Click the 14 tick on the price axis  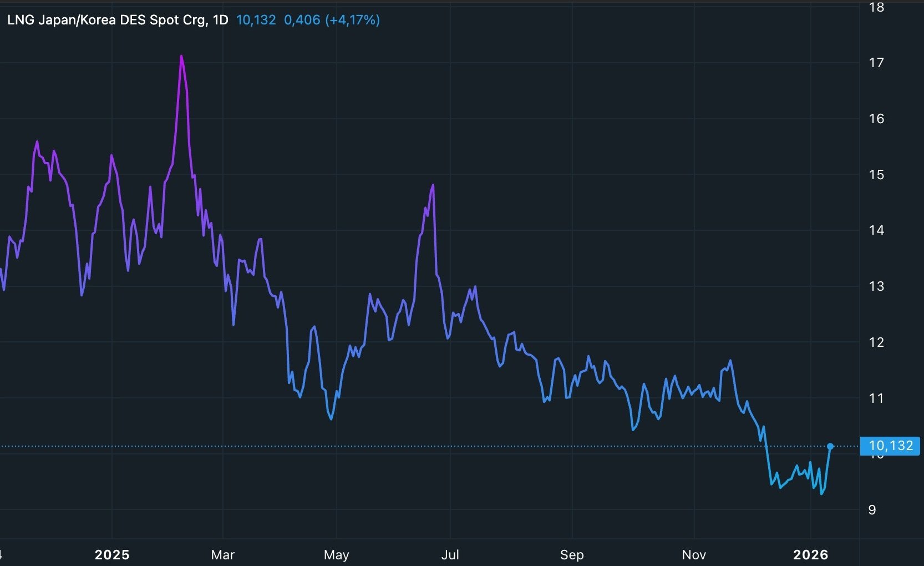click(x=876, y=230)
